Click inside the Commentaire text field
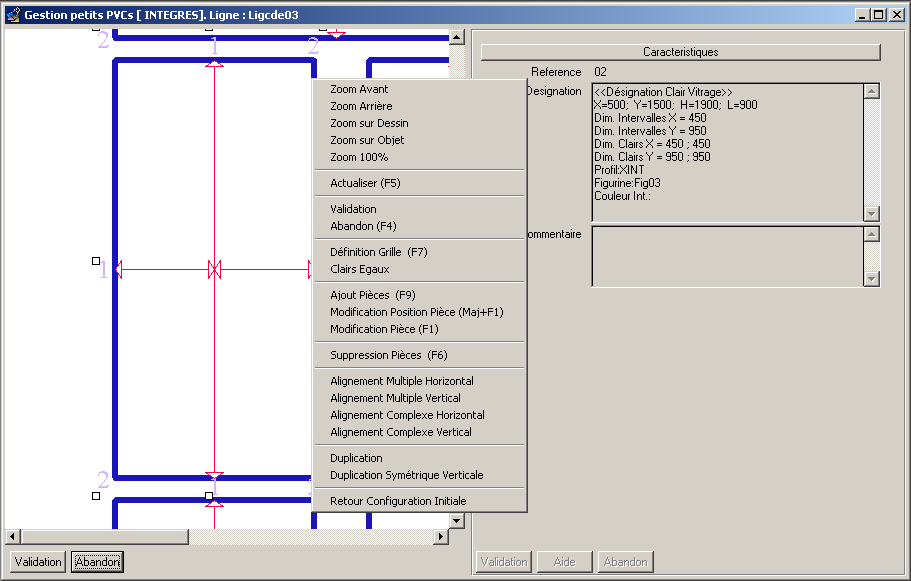The image size is (911, 581). [x=727, y=256]
